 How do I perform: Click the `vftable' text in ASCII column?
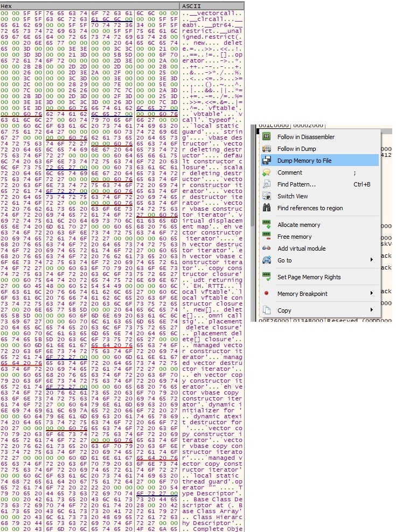(219, 108)
